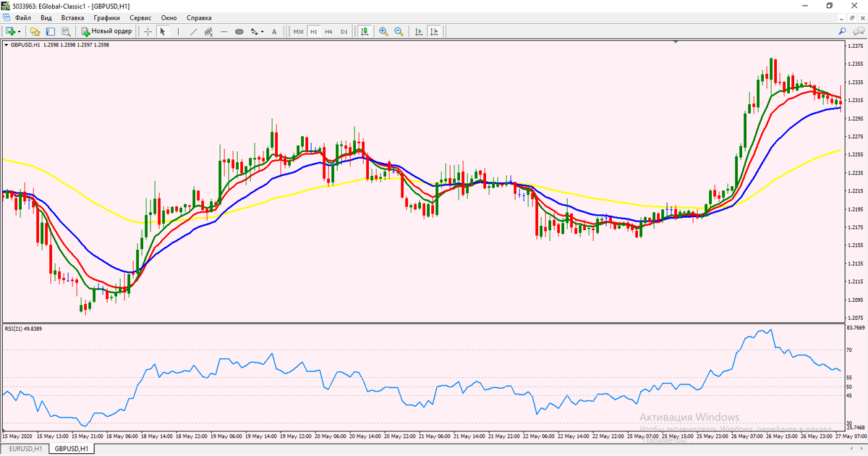Select the ellipse drawing tool
Image resolution: width=868 pixels, height=456 pixels.
[x=239, y=31]
